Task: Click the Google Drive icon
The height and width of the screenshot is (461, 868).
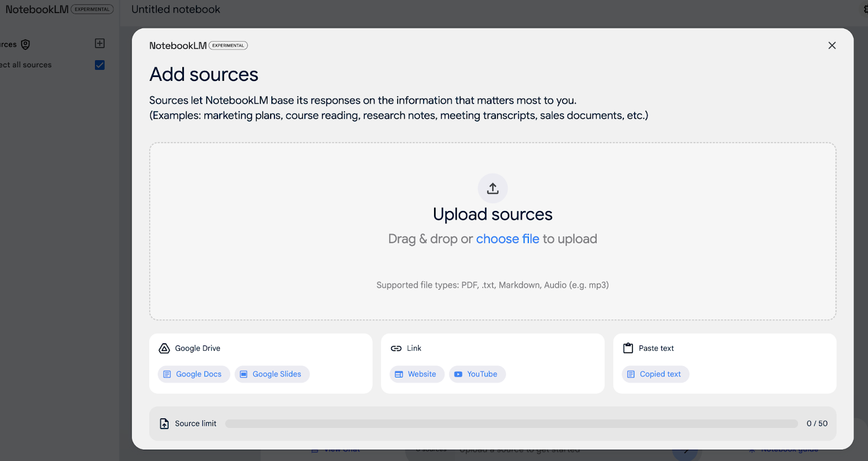Action: (x=164, y=348)
